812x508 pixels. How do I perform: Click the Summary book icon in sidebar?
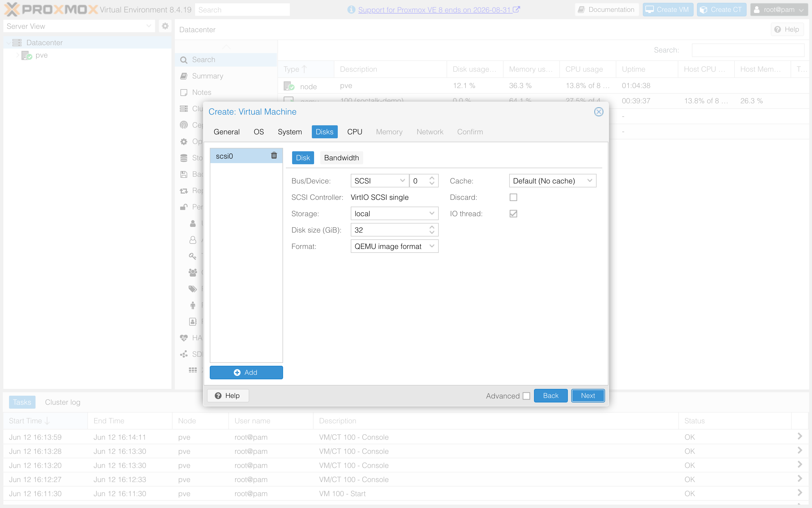click(x=184, y=76)
